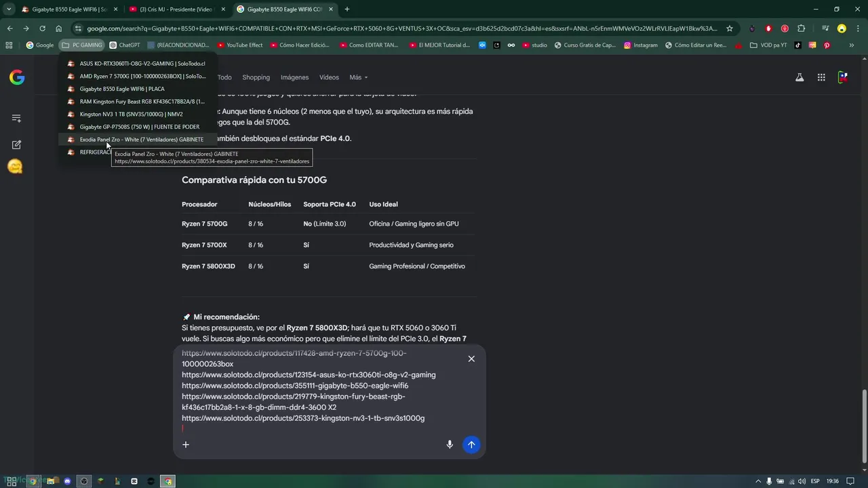Open the YouTube Effect bookmark

click(240, 45)
